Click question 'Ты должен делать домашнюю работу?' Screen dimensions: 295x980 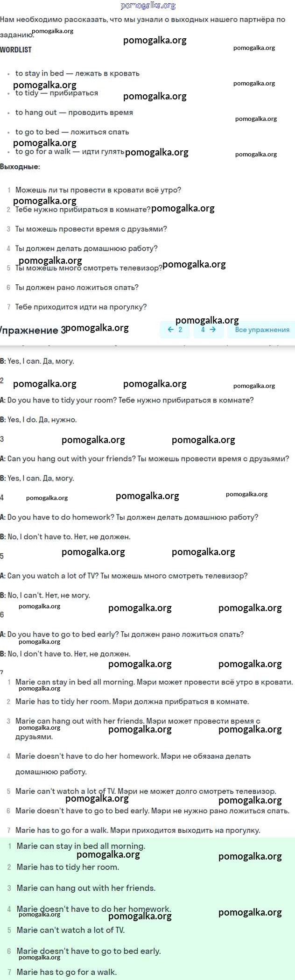pyautogui.click(x=86, y=248)
